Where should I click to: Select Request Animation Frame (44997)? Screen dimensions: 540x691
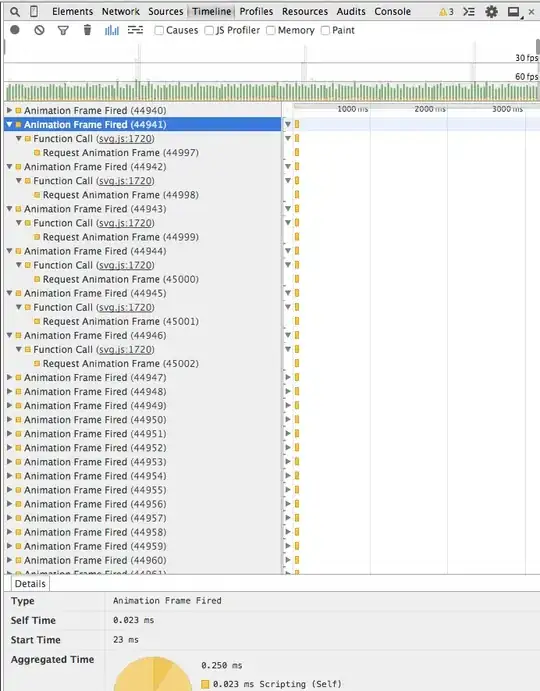pos(121,153)
